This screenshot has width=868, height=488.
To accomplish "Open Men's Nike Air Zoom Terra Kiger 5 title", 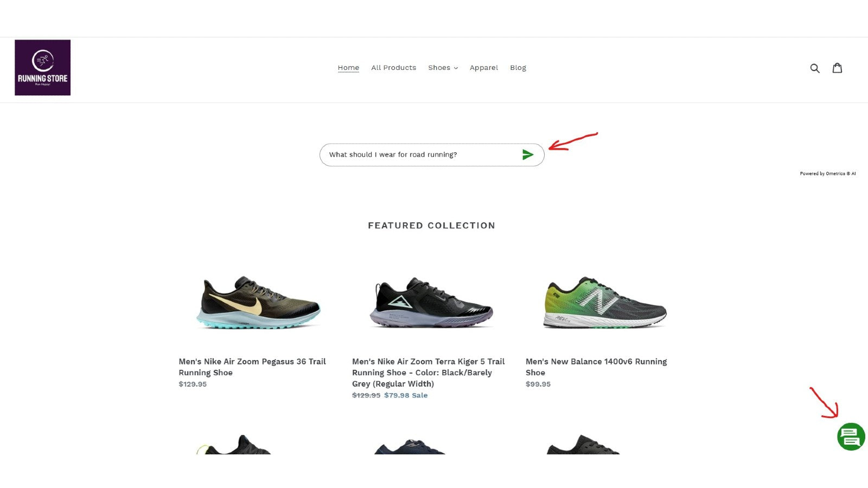I will pyautogui.click(x=429, y=373).
